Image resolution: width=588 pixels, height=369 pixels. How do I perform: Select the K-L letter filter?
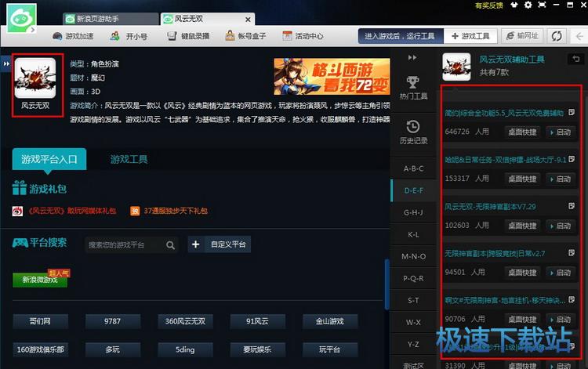pyautogui.click(x=414, y=234)
